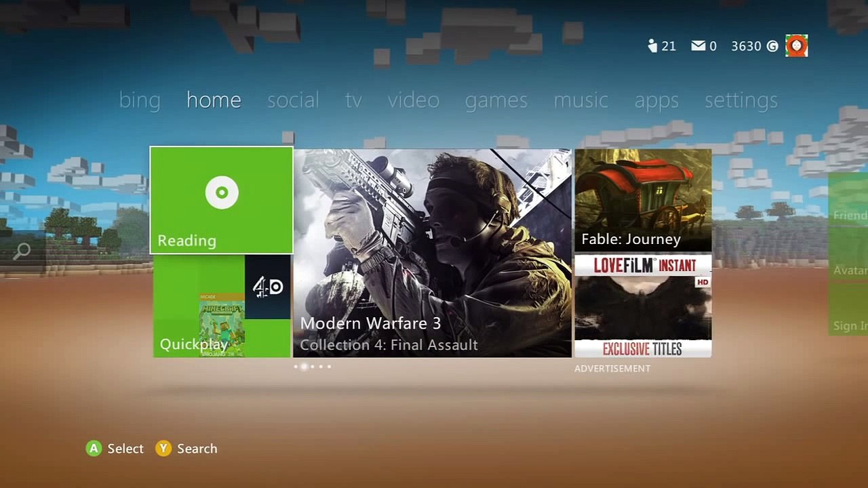The height and width of the screenshot is (488, 868).
Task: Select the home tab
Action: tap(214, 100)
